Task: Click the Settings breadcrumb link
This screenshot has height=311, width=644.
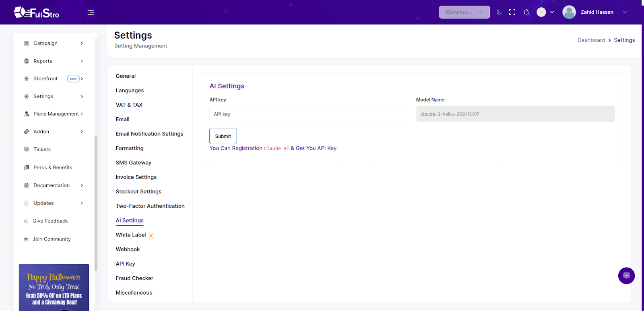Action: (624, 40)
